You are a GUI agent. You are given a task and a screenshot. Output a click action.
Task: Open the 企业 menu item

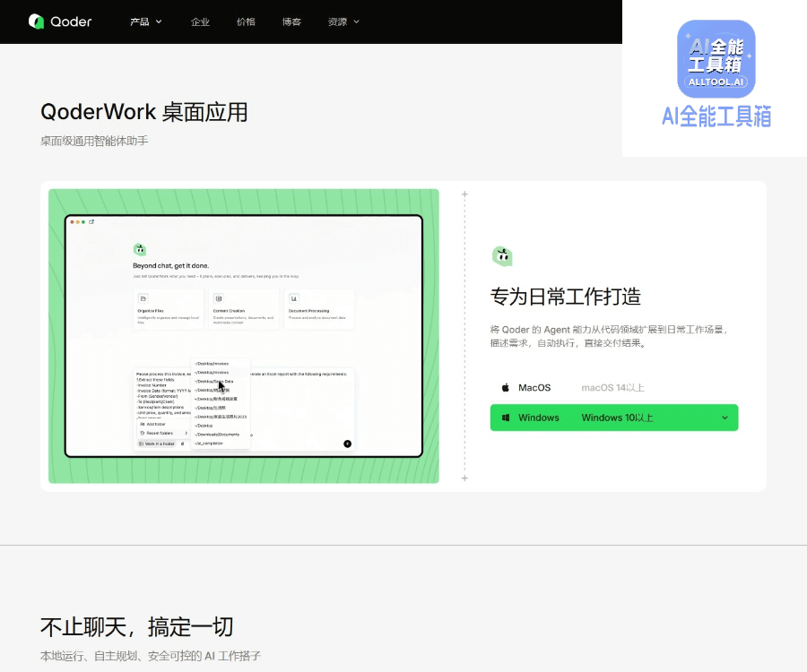pos(200,22)
